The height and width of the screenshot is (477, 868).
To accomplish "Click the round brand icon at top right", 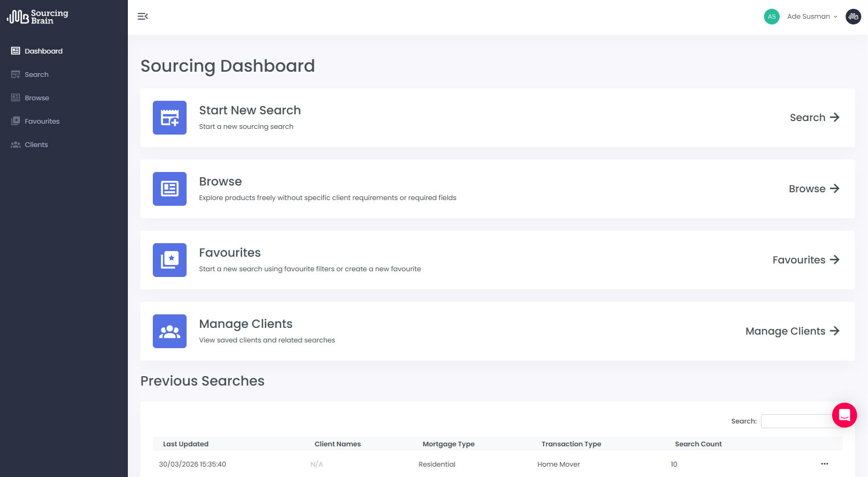I will (853, 17).
